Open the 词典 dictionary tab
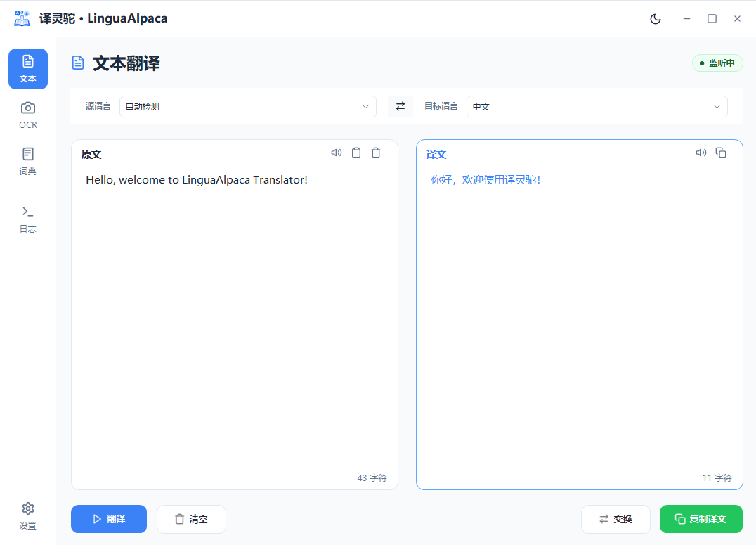 28,162
